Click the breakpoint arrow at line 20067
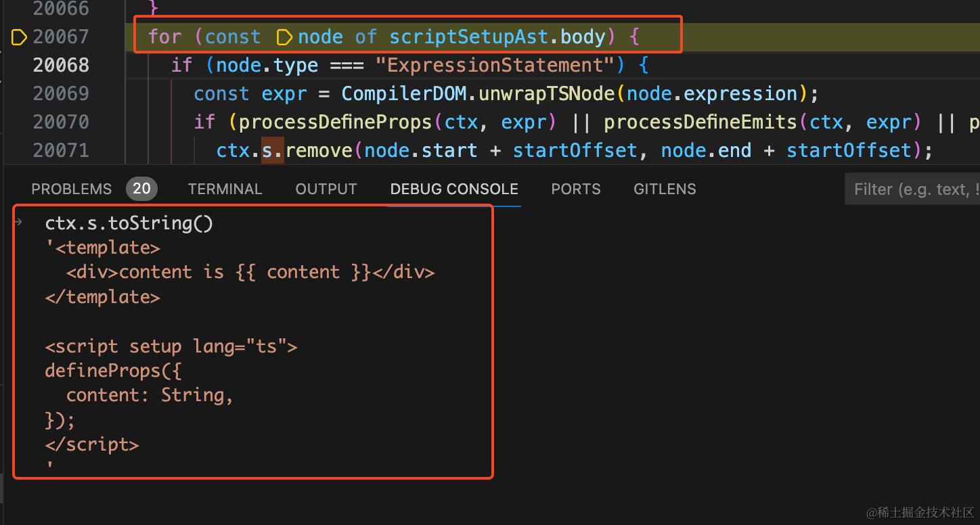 coord(19,37)
